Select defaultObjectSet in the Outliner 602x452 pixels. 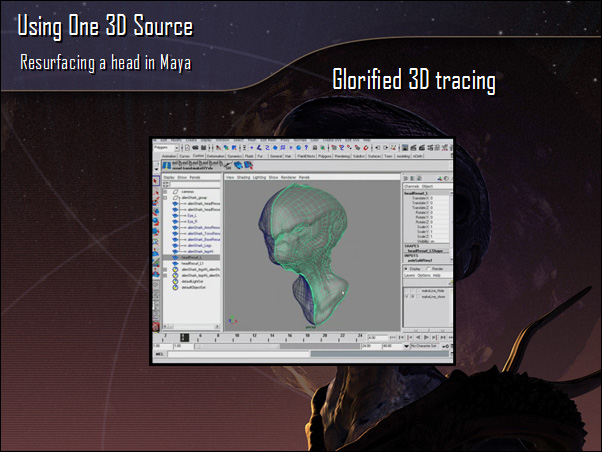[193, 287]
